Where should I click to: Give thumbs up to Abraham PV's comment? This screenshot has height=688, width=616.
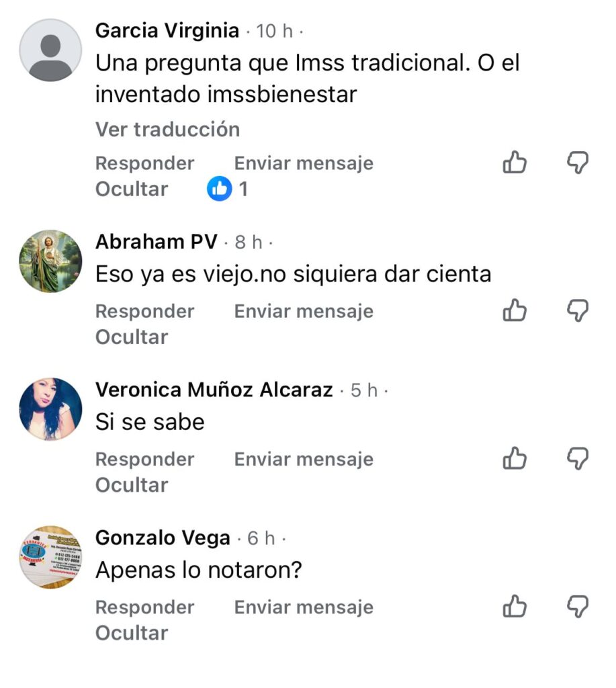pyautogui.click(x=515, y=310)
